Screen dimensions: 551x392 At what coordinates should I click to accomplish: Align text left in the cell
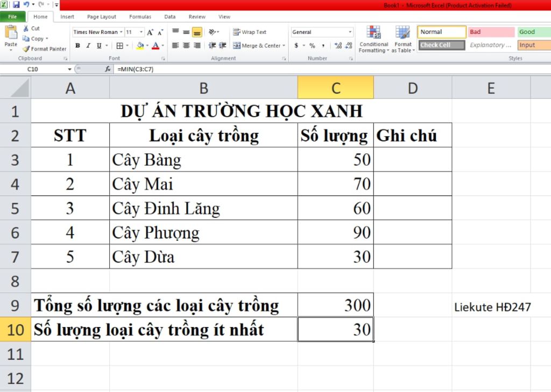tap(175, 46)
